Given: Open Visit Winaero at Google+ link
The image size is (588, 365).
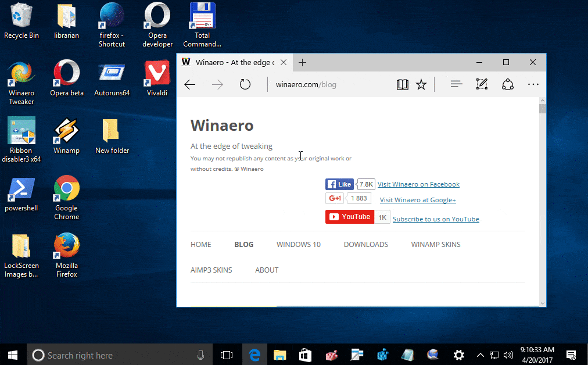Looking at the screenshot, I should click(418, 200).
